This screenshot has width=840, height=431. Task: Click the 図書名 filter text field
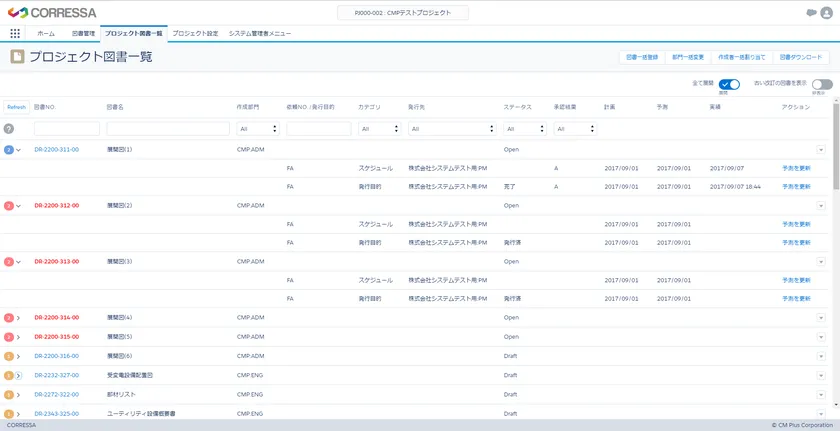pos(168,129)
